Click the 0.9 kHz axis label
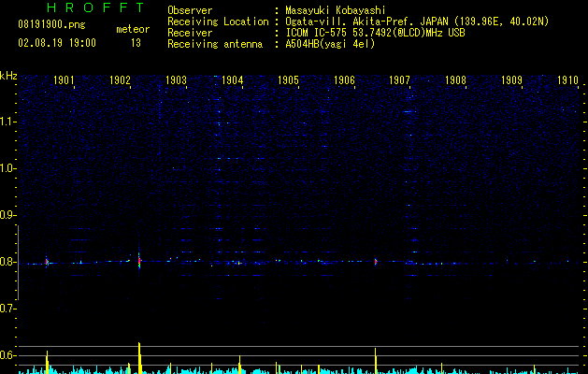588x374 pixels. 7,215
